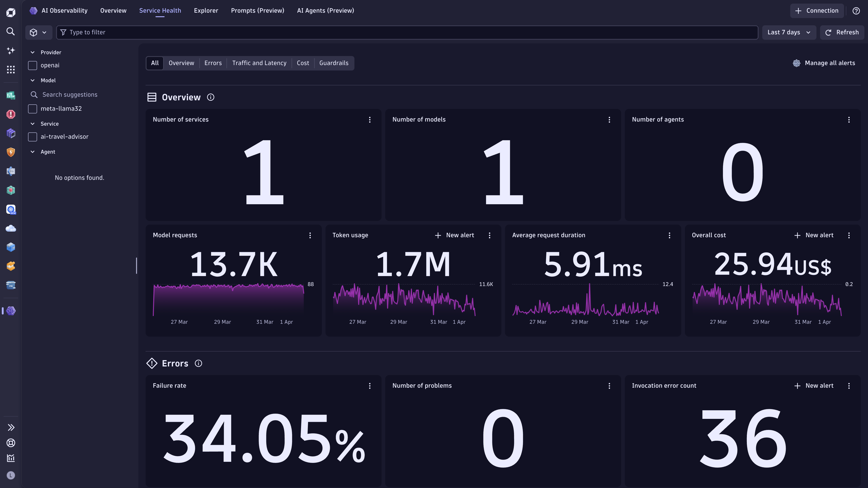This screenshot has width=868, height=488.
Task: Open the Problems app
Action: point(10,114)
